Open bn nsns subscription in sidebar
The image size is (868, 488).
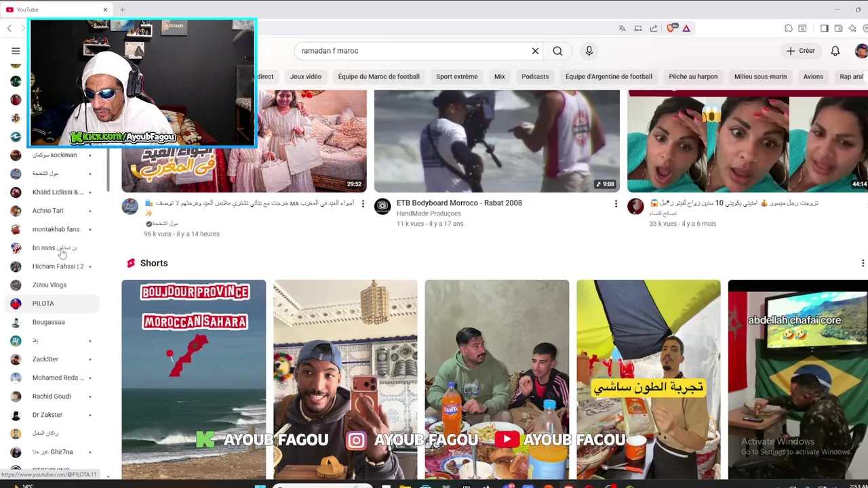pyautogui.click(x=51, y=248)
